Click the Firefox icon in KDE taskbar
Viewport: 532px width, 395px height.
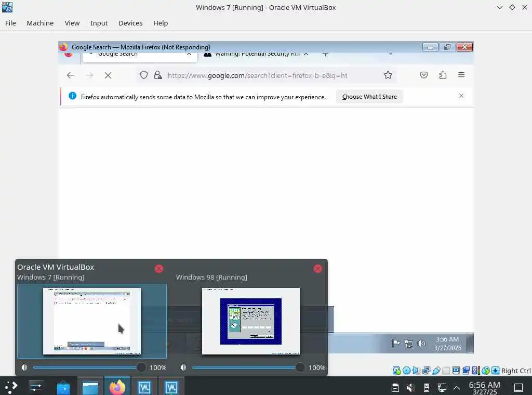(117, 387)
